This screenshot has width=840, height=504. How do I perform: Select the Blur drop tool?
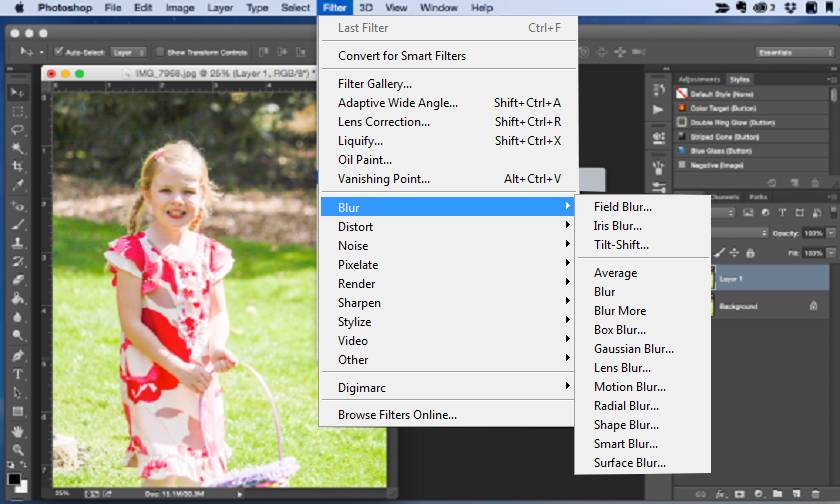[17, 317]
